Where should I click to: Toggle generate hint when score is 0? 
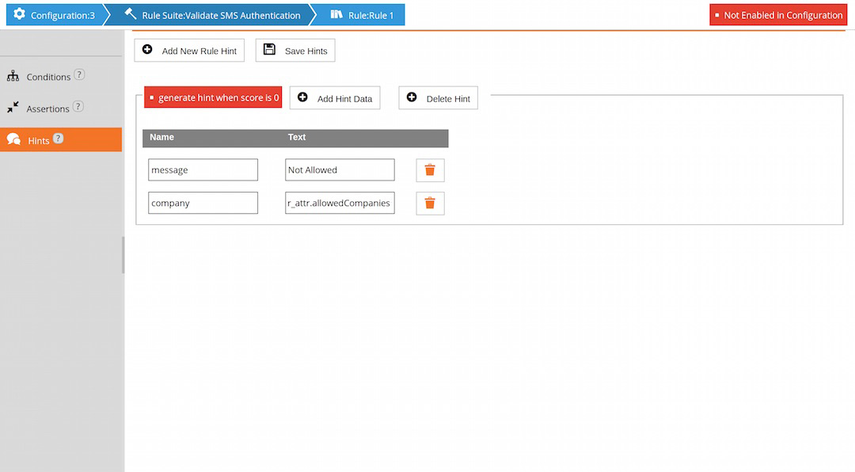[213, 98]
